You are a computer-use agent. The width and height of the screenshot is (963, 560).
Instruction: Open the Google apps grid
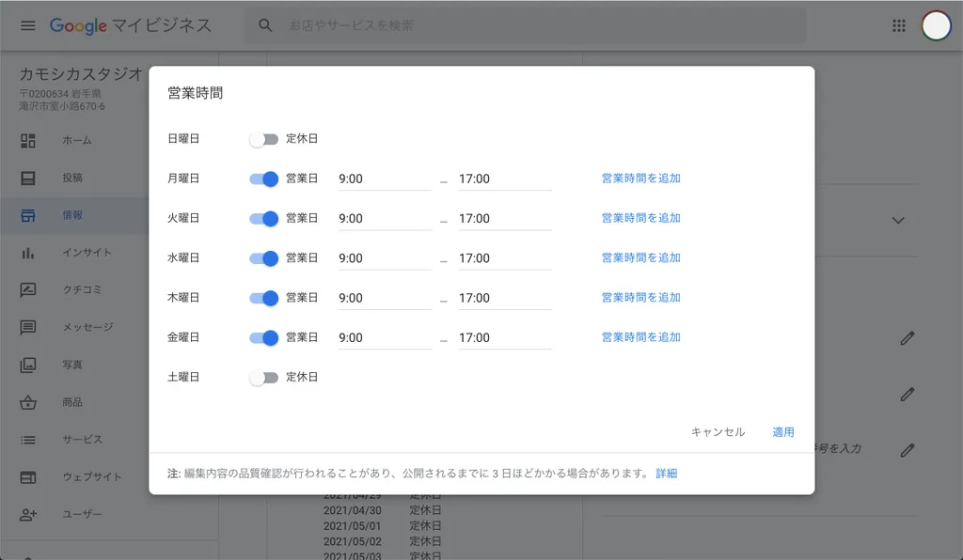[898, 25]
